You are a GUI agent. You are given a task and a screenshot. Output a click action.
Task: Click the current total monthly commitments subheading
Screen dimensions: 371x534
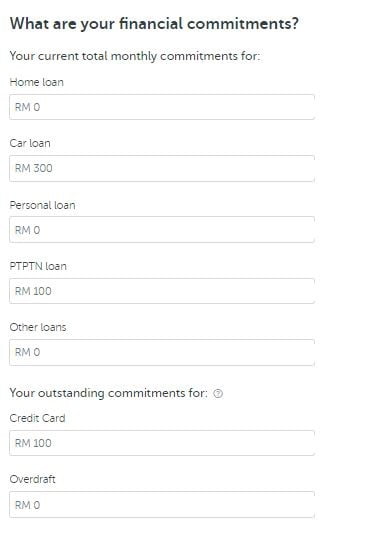pyautogui.click(x=135, y=56)
